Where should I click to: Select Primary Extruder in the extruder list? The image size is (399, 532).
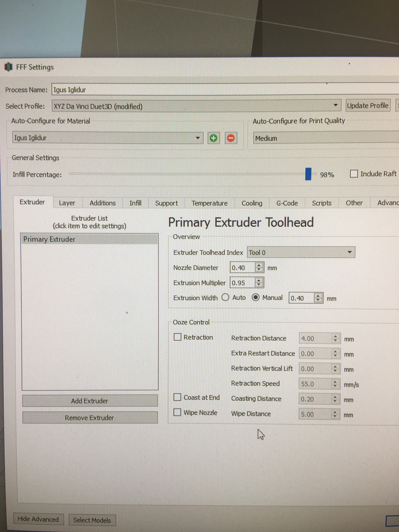click(90, 239)
